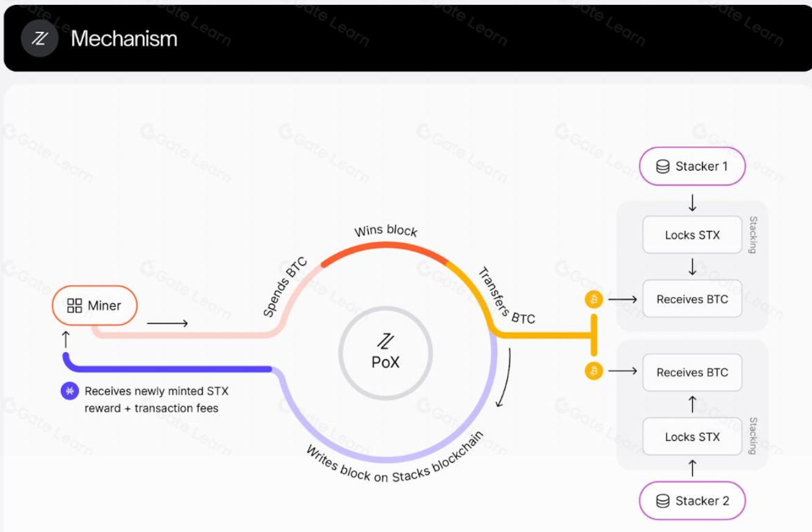
Task: Click the upper orange Bitcoin coin icon
Action: [x=594, y=299]
